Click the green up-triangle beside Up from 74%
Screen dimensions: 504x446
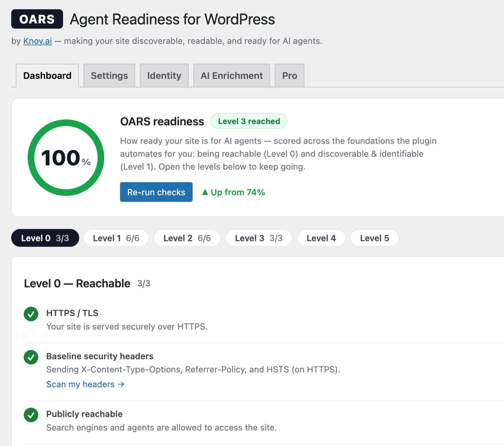click(205, 192)
